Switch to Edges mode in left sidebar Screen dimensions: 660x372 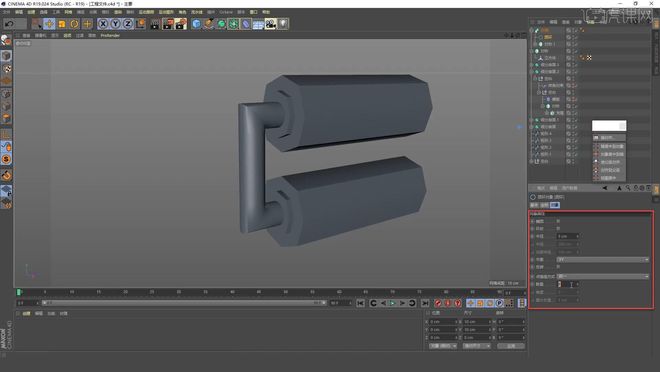tap(6, 106)
